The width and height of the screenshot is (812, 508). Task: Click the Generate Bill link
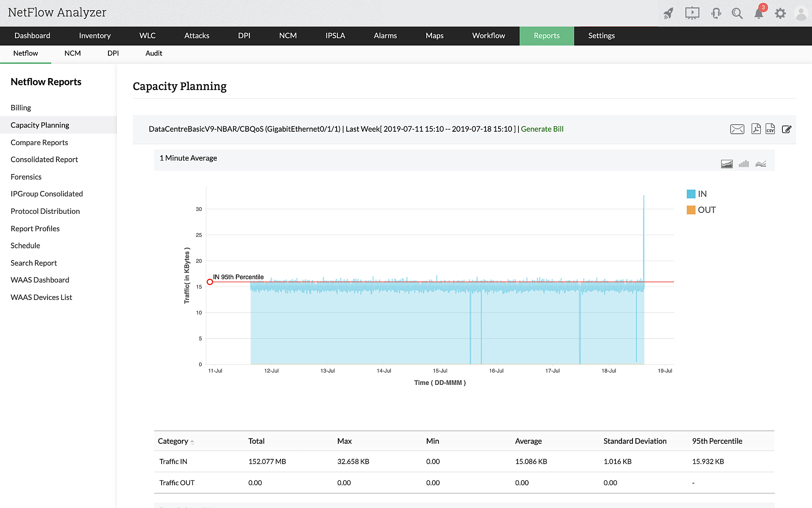pyautogui.click(x=542, y=129)
